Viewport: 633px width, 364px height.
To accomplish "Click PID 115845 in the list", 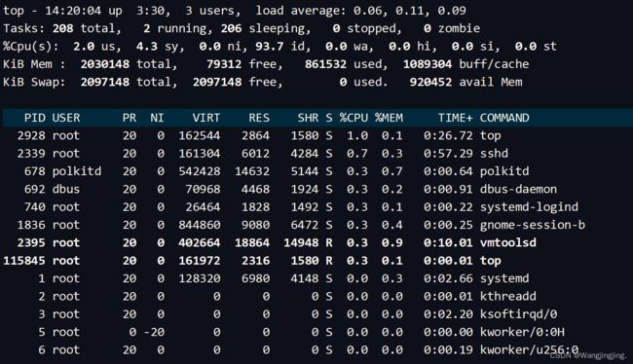I will tap(24, 260).
